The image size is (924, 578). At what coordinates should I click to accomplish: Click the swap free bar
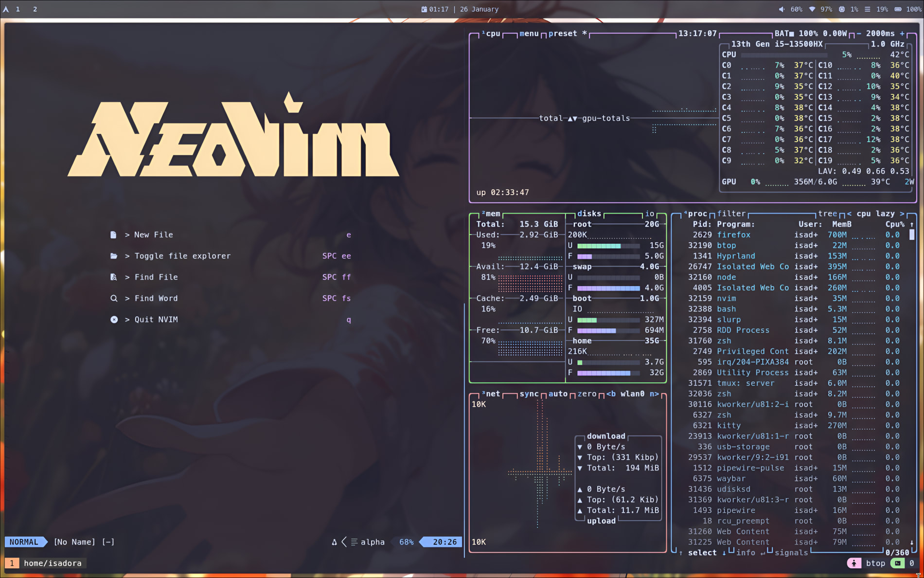click(x=608, y=288)
